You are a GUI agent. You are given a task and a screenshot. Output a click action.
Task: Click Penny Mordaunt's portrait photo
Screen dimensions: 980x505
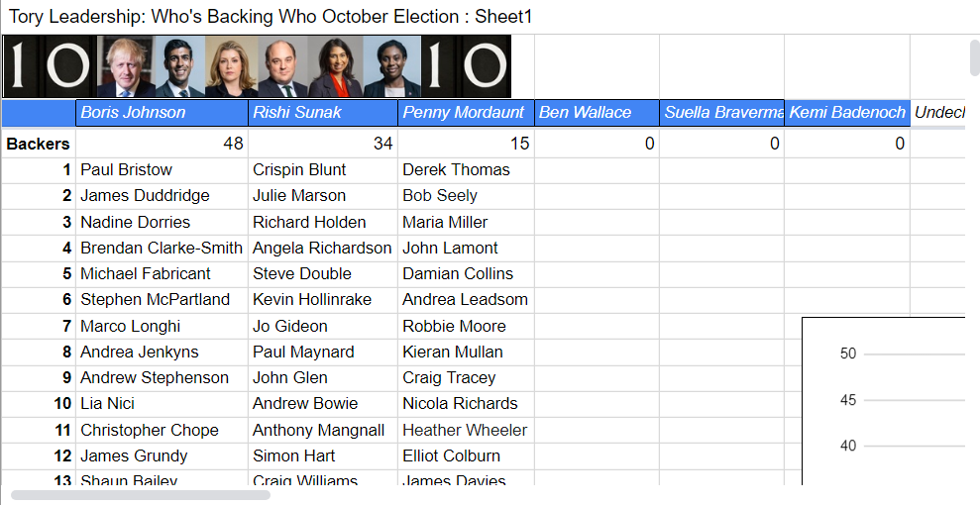pyautogui.click(x=230, y=66)
